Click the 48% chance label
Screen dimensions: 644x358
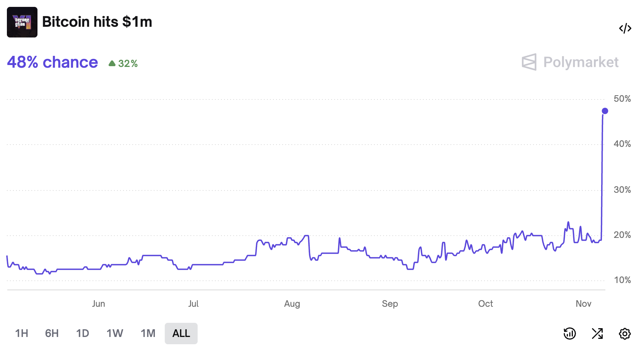coord(52,62)
